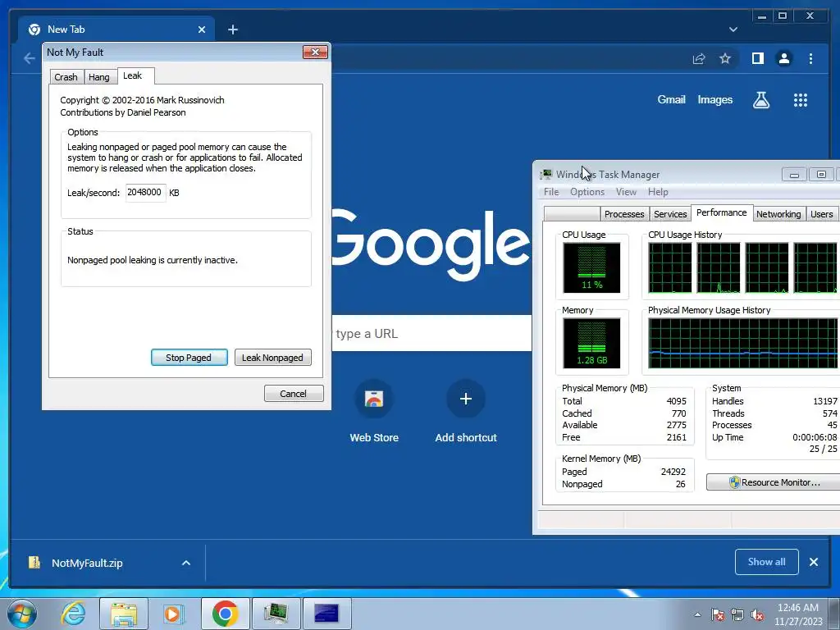Close the New Tab tab
Image resolution: width=840 pixels, height=630 pixels.
(202, 30)
